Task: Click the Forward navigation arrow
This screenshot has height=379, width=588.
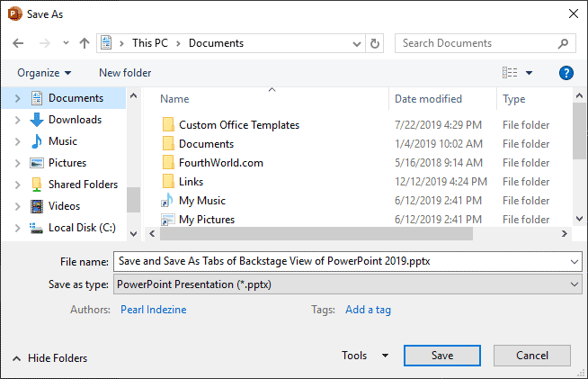Action: pyautogui.click(x=45, y=43)
